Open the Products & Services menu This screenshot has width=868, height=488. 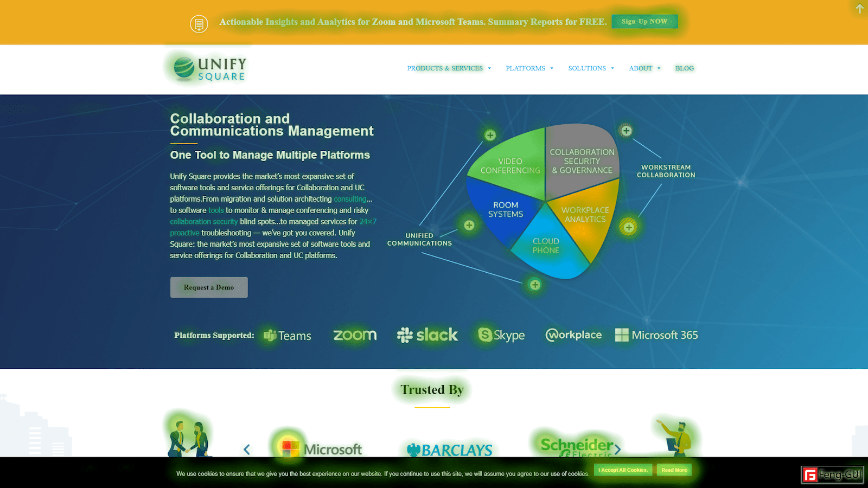445,68
